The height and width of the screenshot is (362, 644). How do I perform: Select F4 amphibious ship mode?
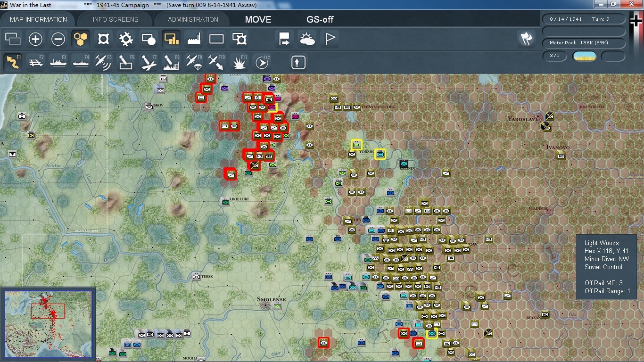click(81, 62)
